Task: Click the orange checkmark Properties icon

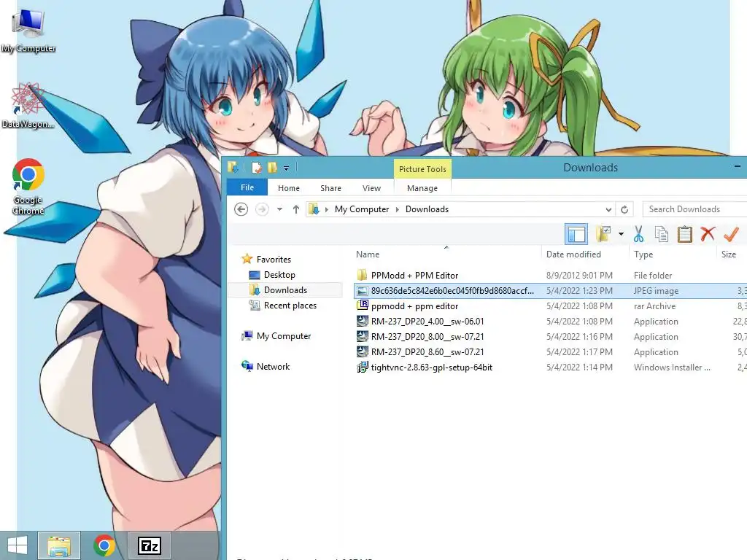Action: click(731, 234)
